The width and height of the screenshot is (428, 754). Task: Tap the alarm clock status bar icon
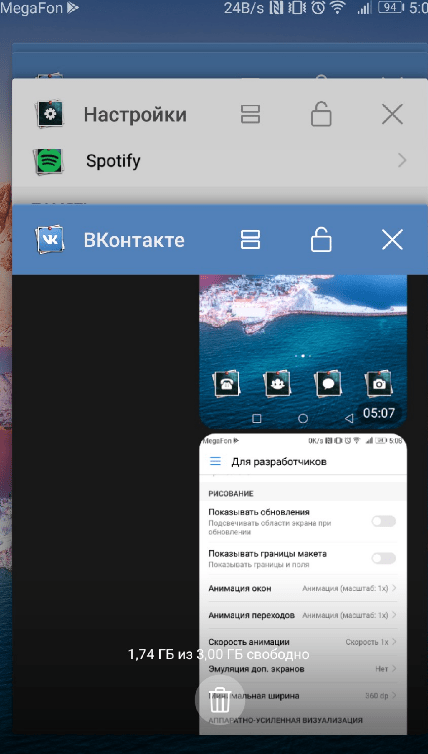coord(318,8)
